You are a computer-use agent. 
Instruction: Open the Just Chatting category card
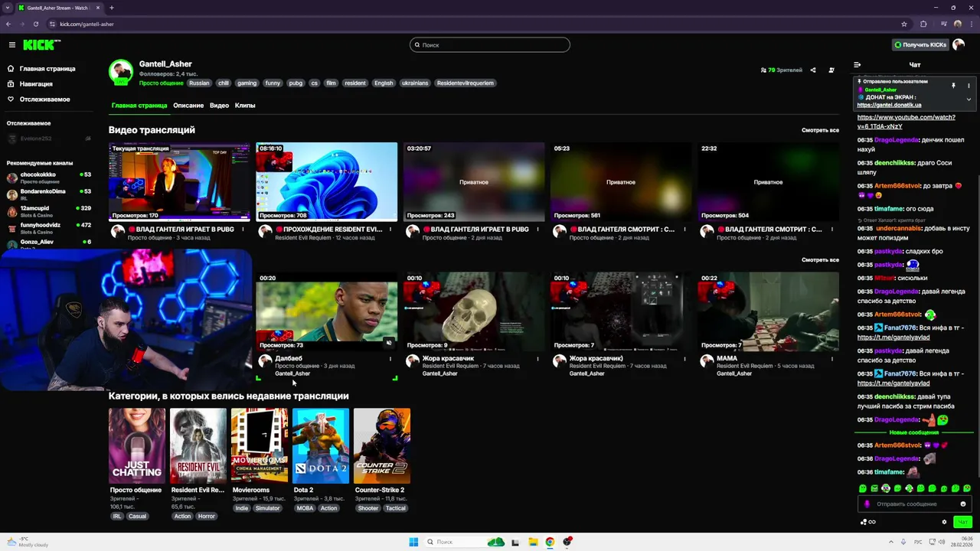pyautogui.click(x=137, y=445)
